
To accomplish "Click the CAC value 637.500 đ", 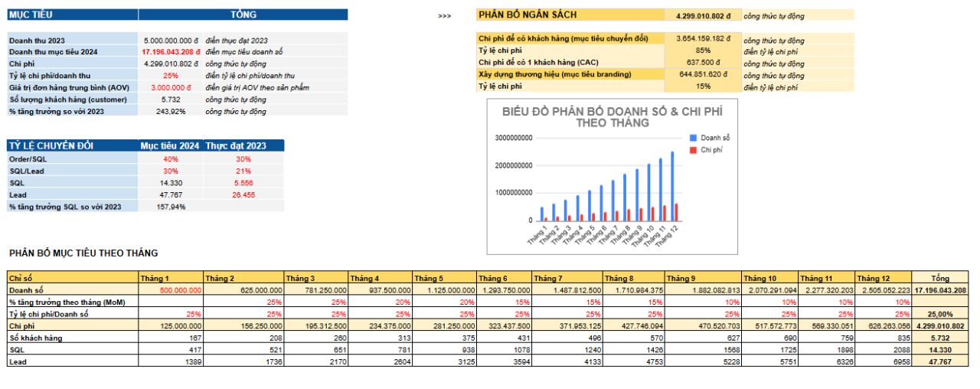I will [x=703, y=63].
